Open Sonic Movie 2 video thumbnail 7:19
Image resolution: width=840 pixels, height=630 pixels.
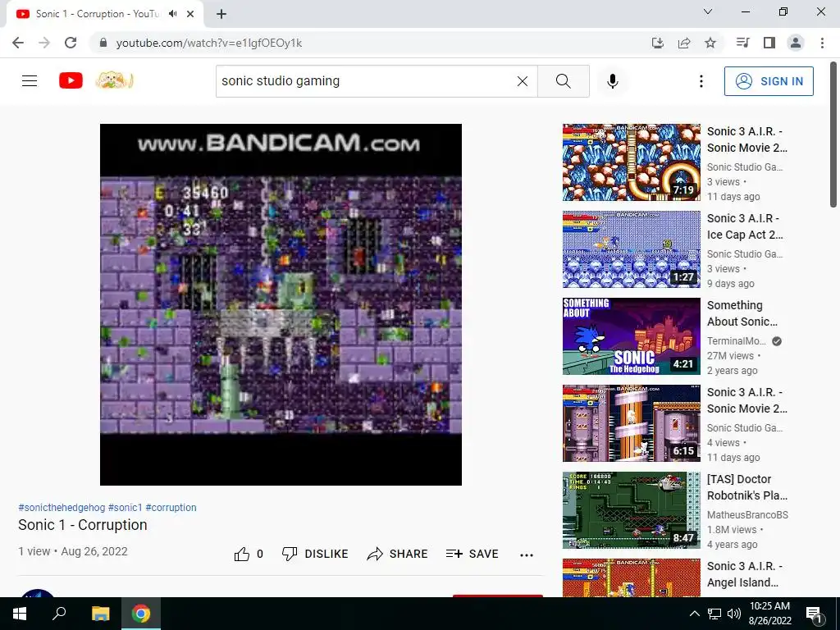(x=631, y=162)
